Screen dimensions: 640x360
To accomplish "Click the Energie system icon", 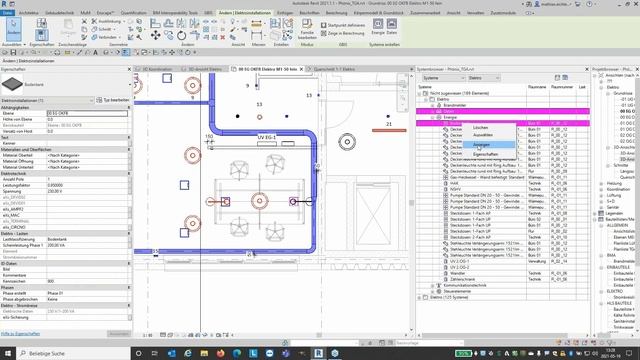I will tap(378, 27).
